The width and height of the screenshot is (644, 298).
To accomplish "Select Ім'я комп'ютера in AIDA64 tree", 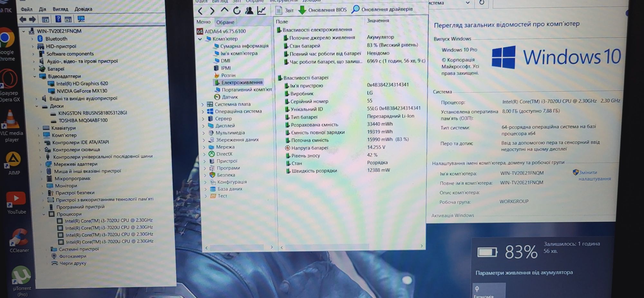I will 236,54.
